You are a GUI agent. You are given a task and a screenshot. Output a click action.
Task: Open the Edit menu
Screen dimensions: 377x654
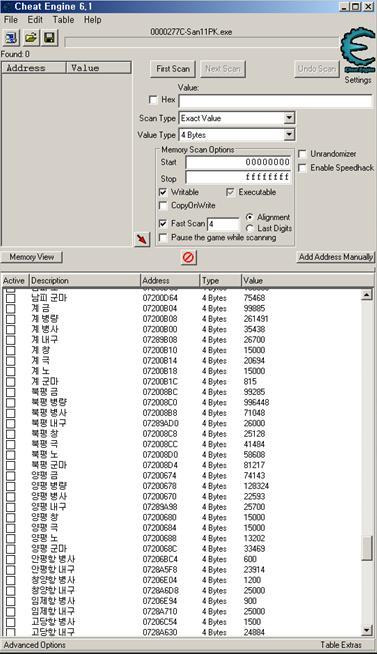[x=35, y=20]
